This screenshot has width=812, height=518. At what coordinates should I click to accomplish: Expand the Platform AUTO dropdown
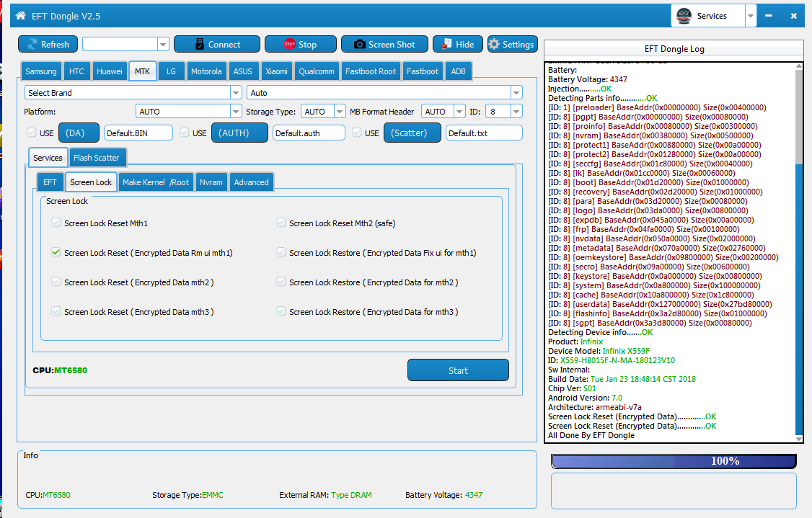click(236, 112)
